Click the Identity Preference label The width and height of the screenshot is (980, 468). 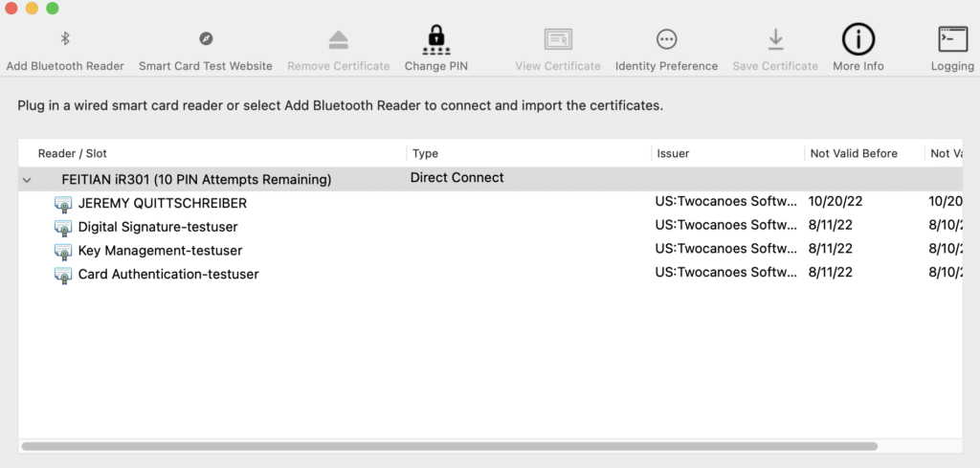(x=666, y=66)
